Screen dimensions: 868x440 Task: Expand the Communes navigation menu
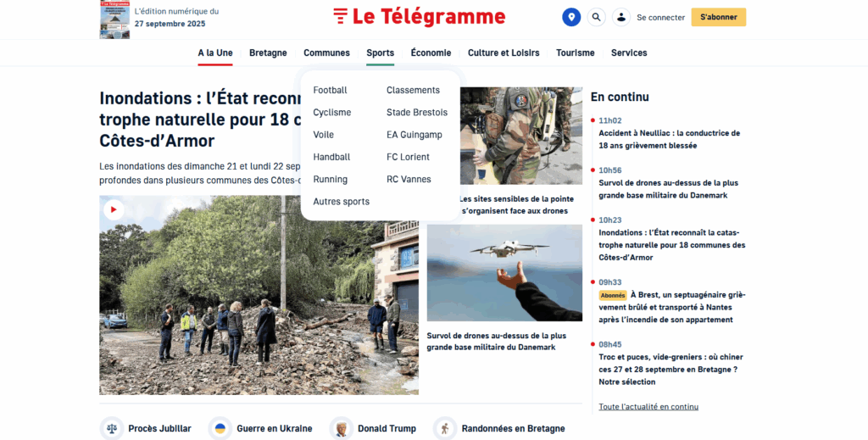click(x=326, y=53)
